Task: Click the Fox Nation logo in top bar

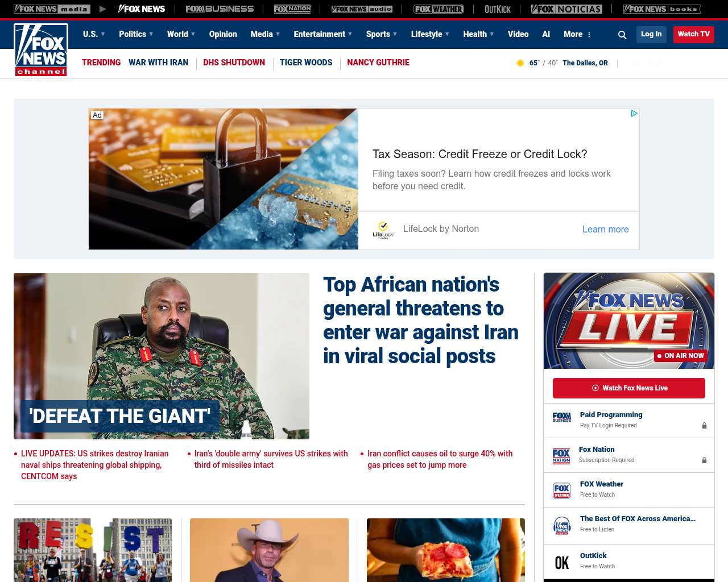Action: coord(292,9)
